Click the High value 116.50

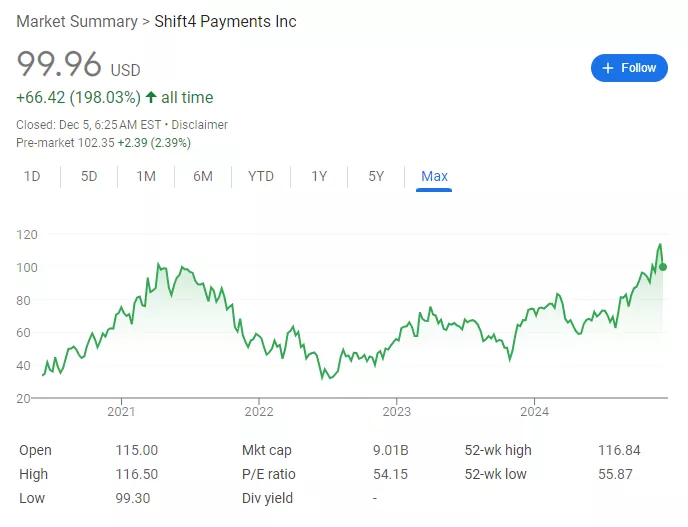click(x=136, y=474)
